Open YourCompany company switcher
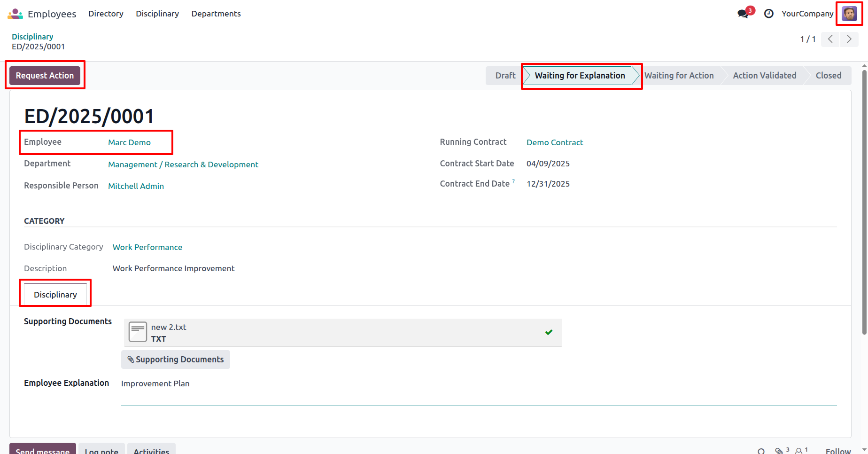Image resolution: width=868 pixels, height=454 pixels. click(807, 14)
